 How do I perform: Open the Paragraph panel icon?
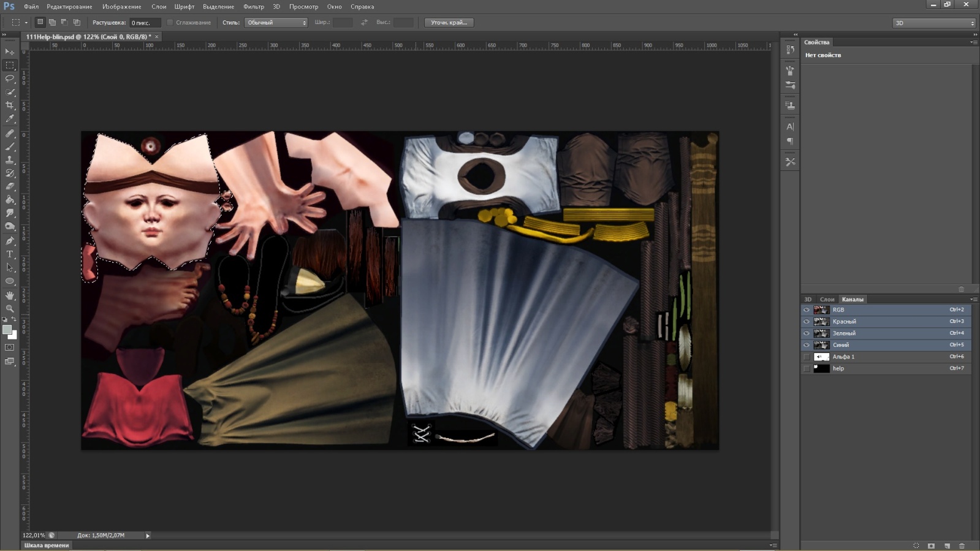coord(790,141)
